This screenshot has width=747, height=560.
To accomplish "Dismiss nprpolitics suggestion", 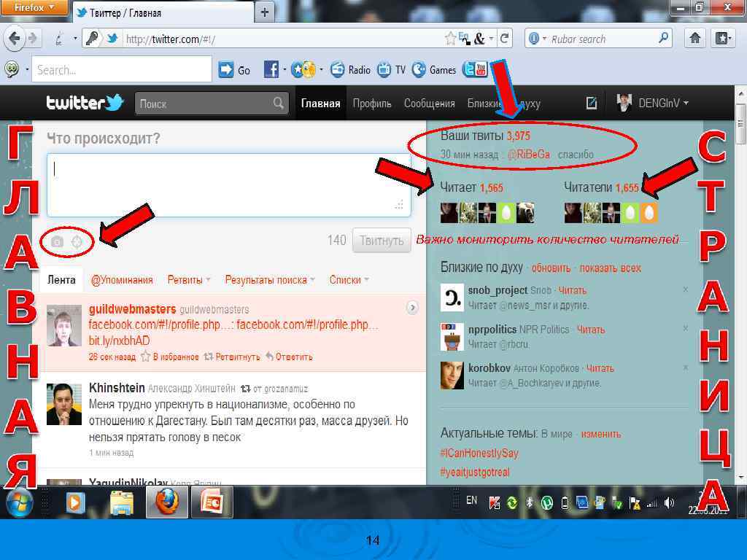I will (x=685, y=328).
